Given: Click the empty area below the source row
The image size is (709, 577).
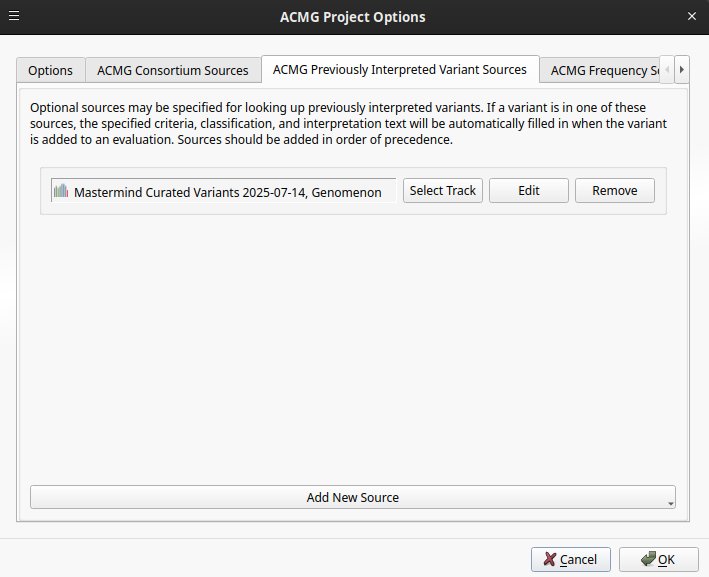Looking at the screenshot, I should pyautogui.click(x=352, y=350).
